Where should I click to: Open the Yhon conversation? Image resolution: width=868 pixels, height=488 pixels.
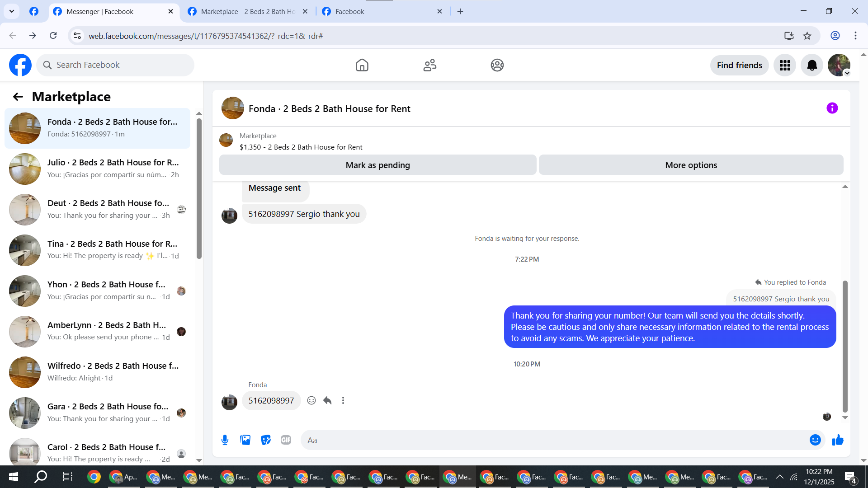tap(97, 291)
